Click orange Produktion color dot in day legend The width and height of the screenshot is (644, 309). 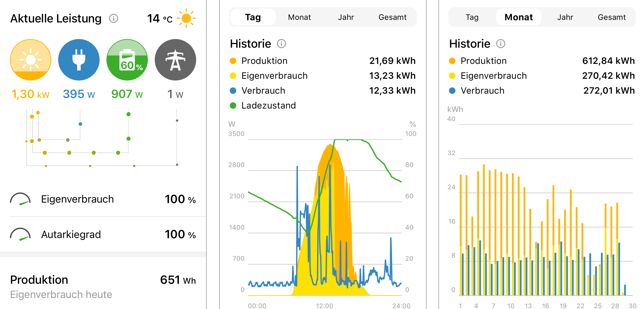[x=233, y=61]
